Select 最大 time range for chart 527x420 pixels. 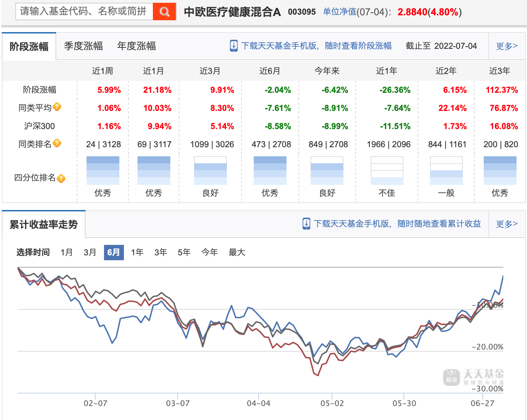[x=237, y=252]
